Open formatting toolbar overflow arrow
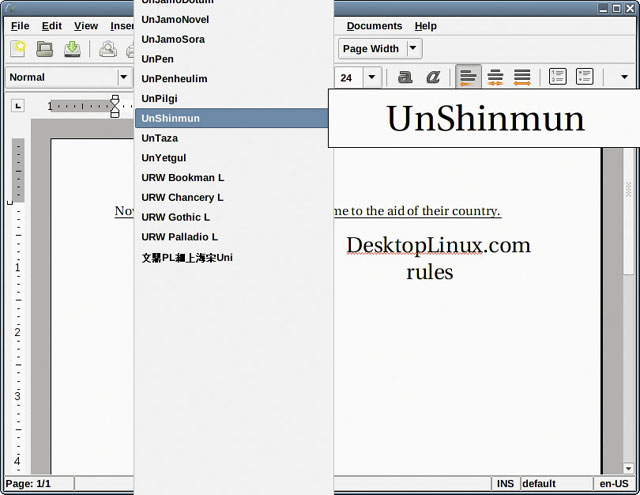 pos(624,77)
